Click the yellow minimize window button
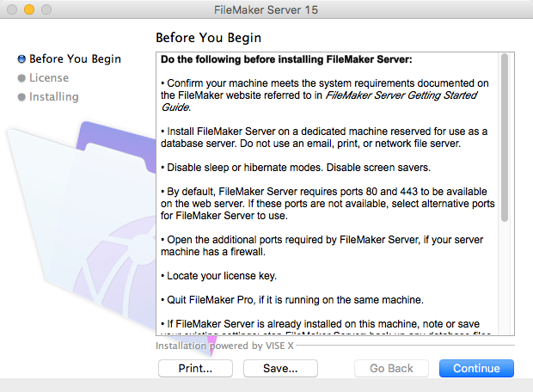 click(x=29, y=9)
